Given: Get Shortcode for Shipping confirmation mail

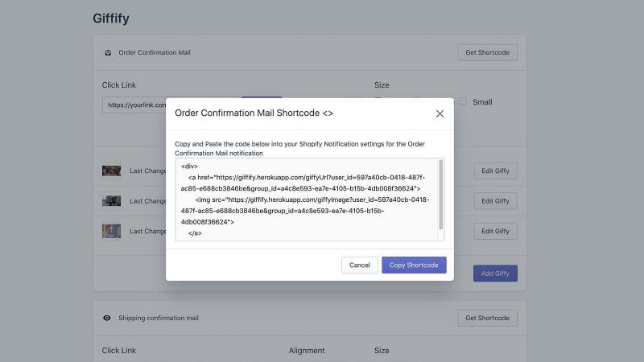Looking at the screenshot, I should (487, 318).
